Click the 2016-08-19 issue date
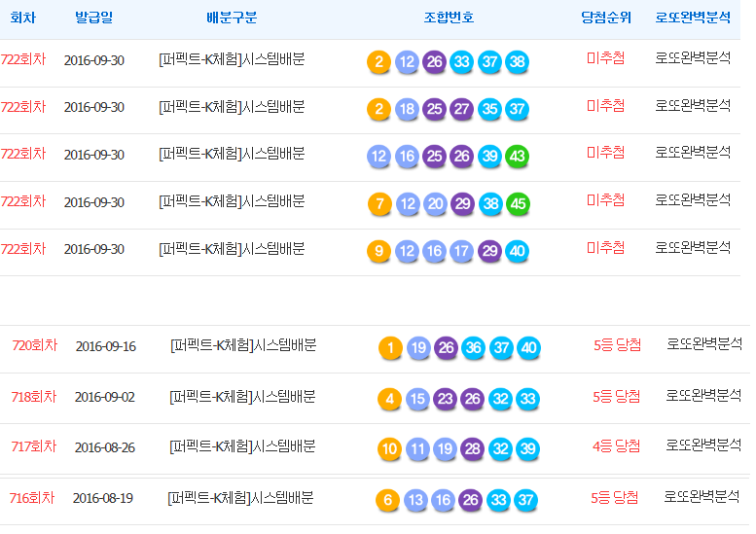The image size is (756, 534). point(102,498)
